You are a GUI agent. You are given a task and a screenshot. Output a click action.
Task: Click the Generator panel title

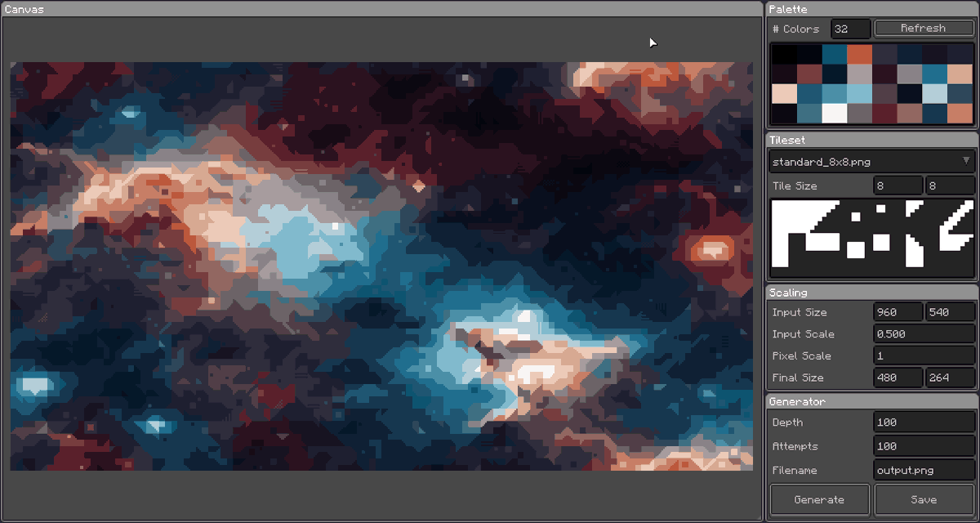click(797, 401)
